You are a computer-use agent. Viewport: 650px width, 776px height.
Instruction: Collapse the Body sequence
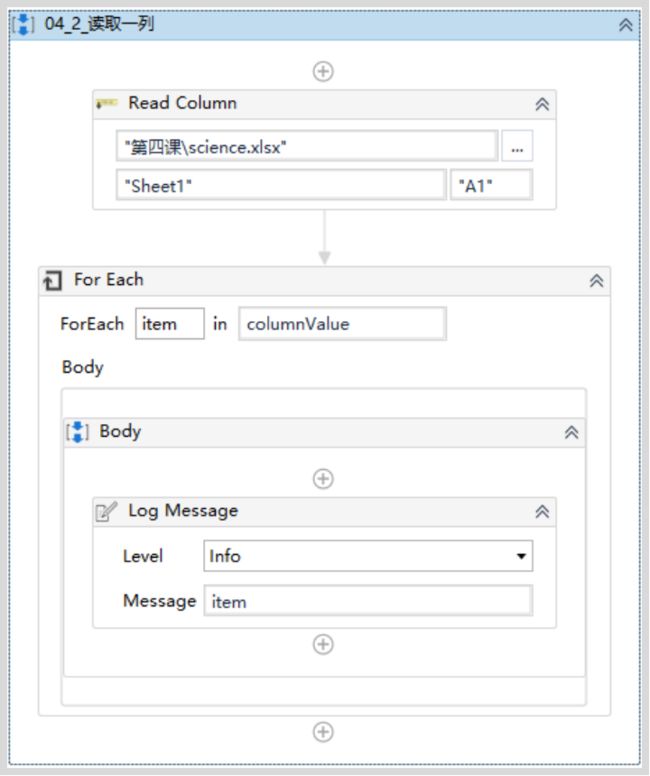(x=572, y=433)
